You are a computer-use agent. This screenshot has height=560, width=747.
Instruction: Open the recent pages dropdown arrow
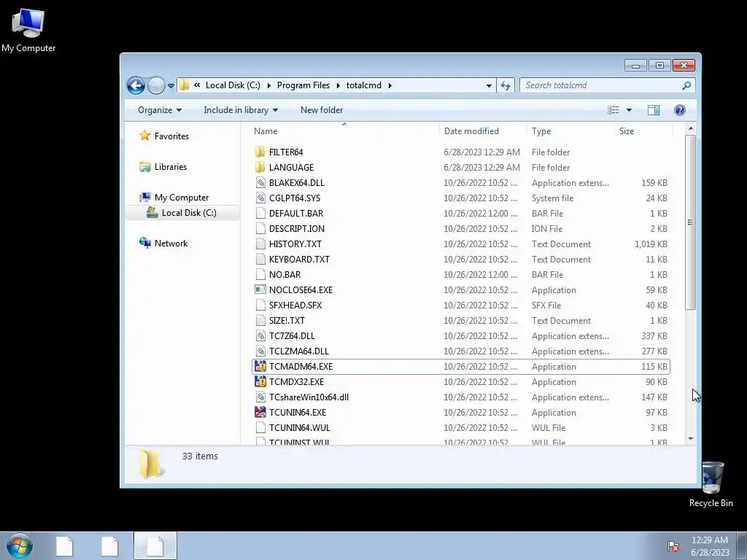click(x=171, y=86)
